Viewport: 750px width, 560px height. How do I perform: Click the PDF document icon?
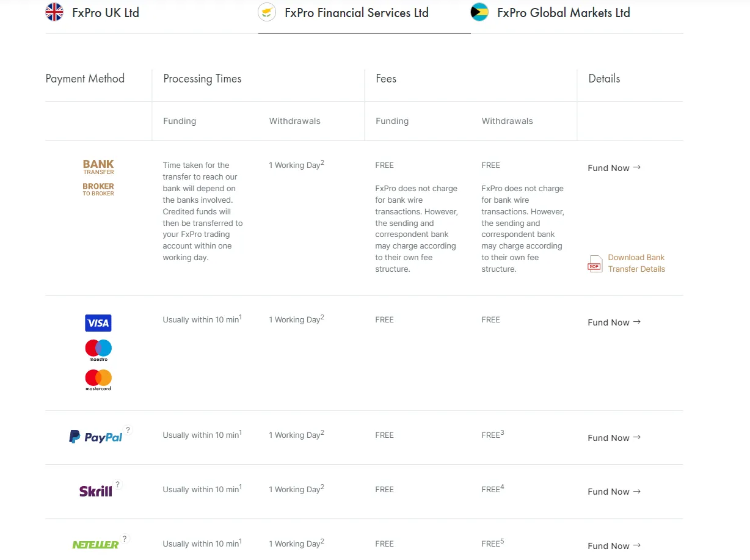(x=595, y=263)
